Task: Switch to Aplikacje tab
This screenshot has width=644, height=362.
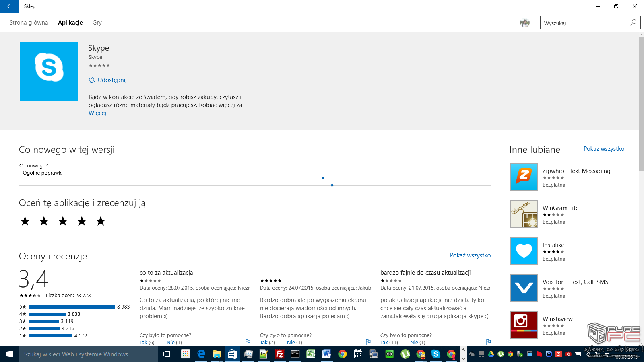Action: coord(70,23)
